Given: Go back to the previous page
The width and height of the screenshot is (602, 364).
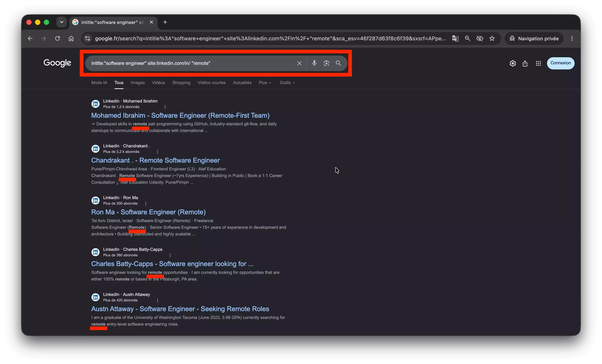Looking at the screenshot, I should point(30,39).
